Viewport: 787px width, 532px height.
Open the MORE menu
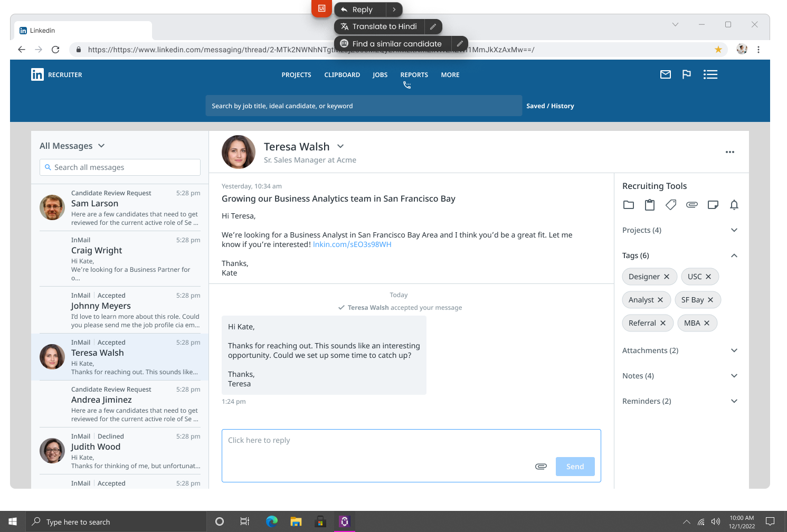tap(450, 75)
